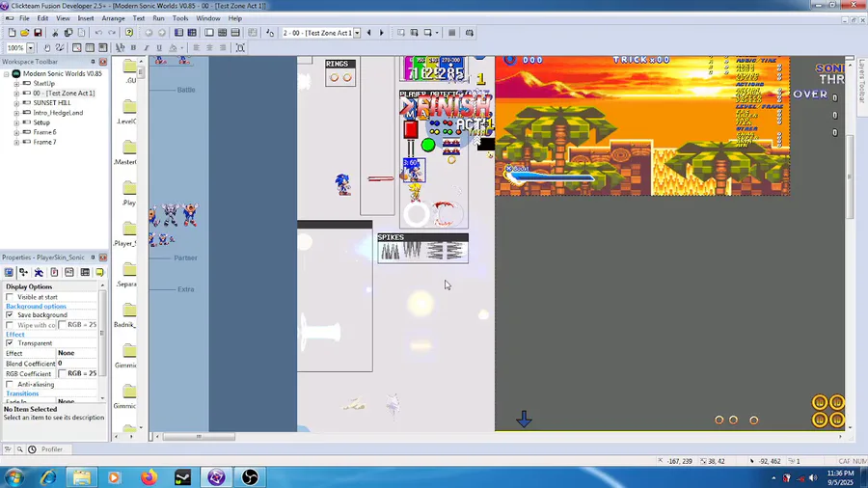Image resolution: width=868 pixels, height=488 pixels.
Task: Open the Contents help icon
Action: click(129, 33)
